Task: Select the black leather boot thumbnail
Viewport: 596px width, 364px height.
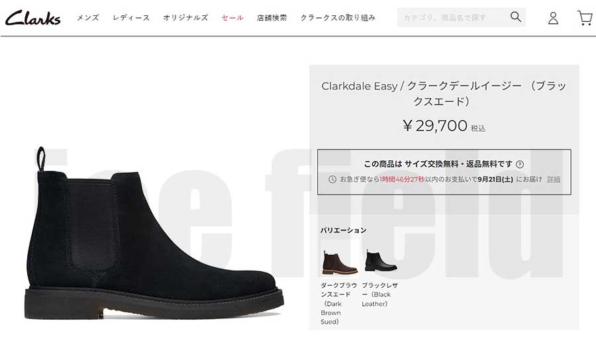Action: [381, 261]
